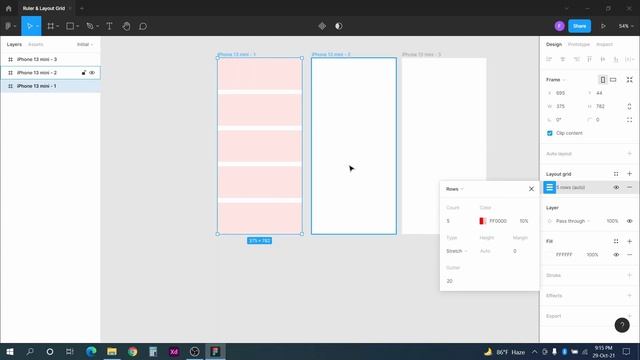This screenshot has width=640, height=360.
Task: Switch to the Assets tab
Action: point(36,44)
